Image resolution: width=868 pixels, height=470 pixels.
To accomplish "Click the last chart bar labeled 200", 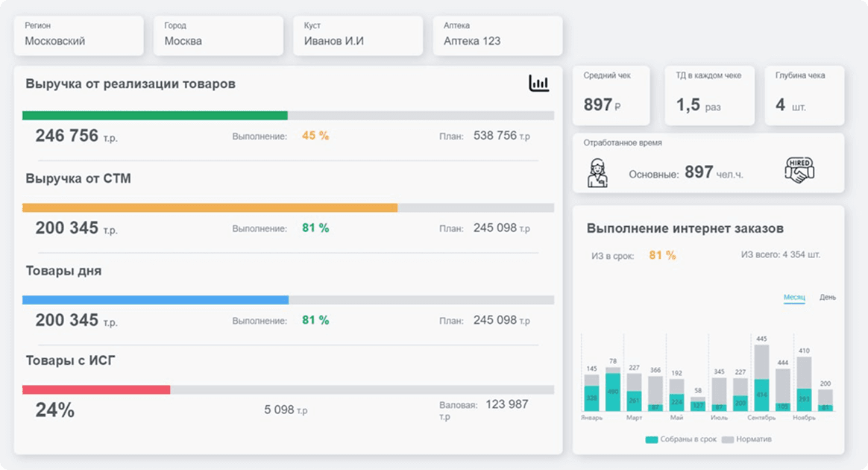I will [825, 401].
